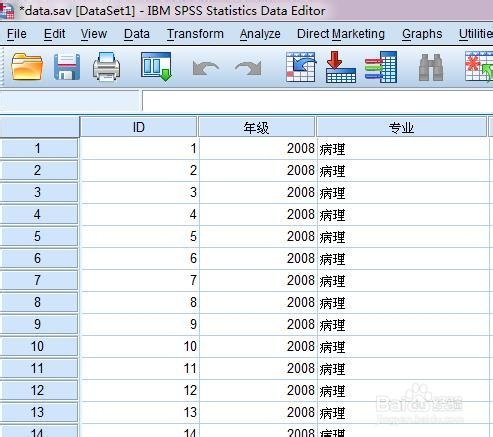Open the Analyze menu

point(260,34)
